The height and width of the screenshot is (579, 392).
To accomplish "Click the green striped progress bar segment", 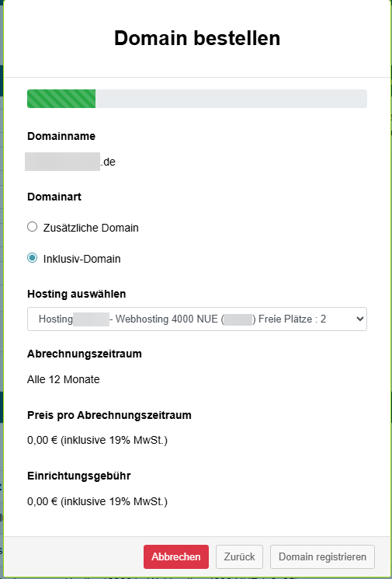I will pyautogui.click(x=61, y=99).
